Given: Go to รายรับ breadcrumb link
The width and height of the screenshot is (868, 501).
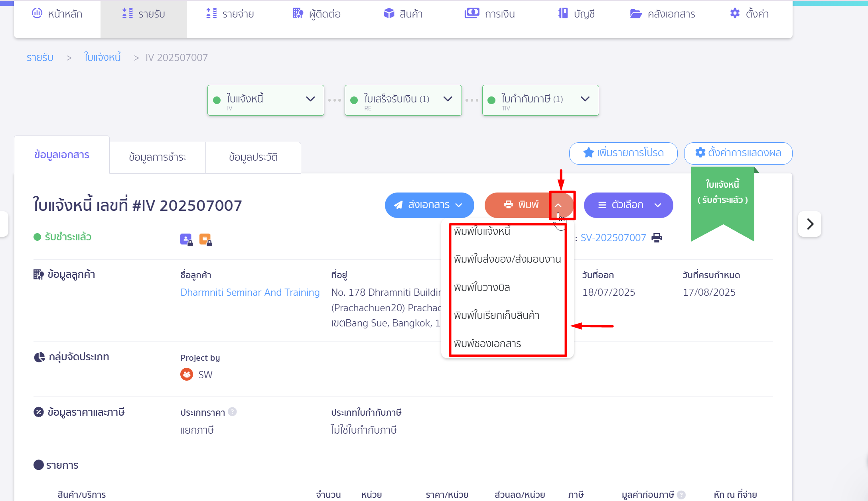Looking at the screenshot, I should tap(40, 58).
